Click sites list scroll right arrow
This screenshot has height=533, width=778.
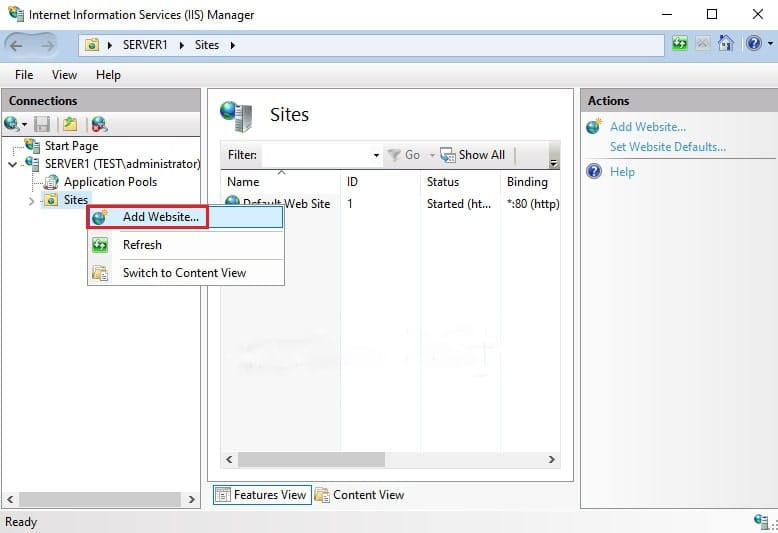(551, 460)
